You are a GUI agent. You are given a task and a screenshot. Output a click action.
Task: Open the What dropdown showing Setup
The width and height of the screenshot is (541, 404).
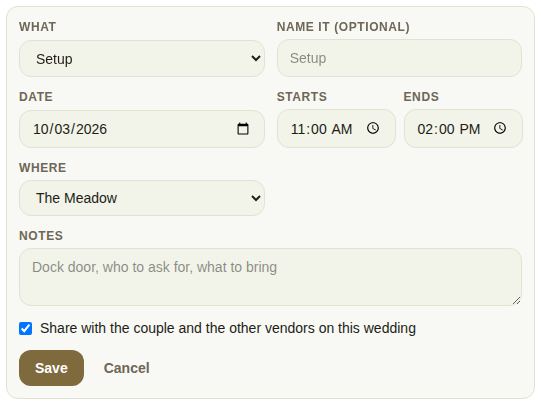point(142,59)
